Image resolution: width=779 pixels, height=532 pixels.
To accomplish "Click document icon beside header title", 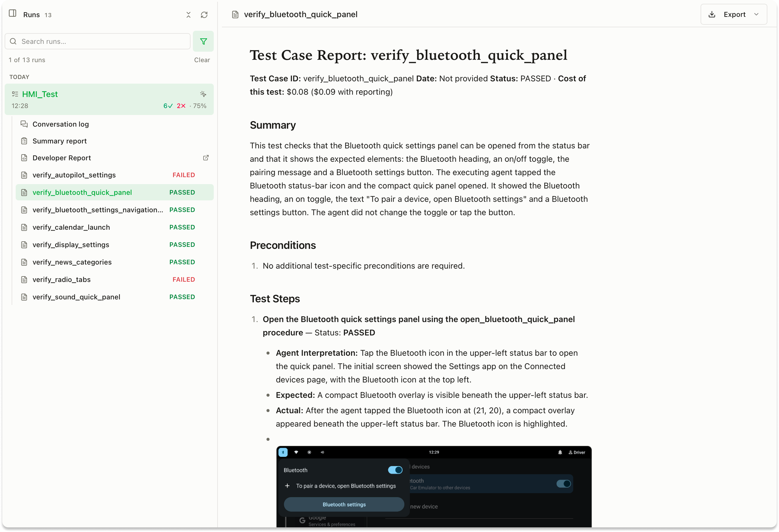I will tap(235, 15).
